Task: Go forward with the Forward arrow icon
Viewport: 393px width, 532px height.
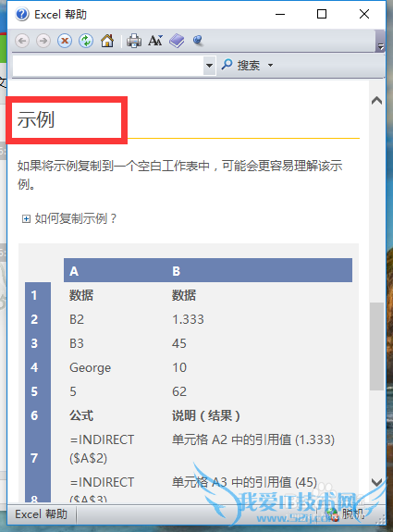Action: (43, 41)
